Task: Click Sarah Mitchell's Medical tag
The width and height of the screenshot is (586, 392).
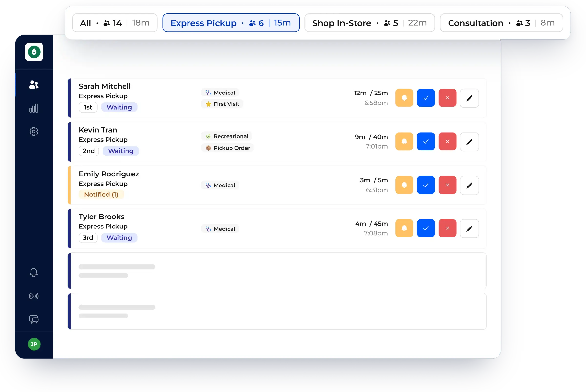Action: (x=220, y=93)
